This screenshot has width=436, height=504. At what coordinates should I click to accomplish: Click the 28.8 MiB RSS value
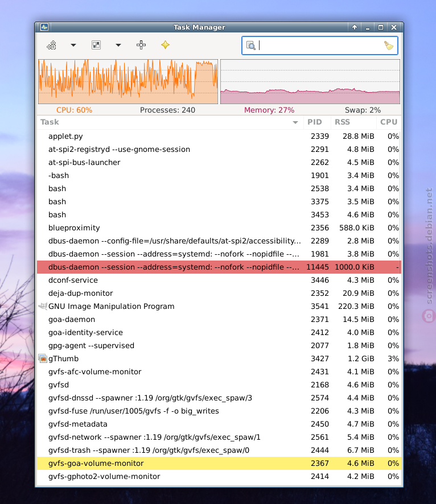tap(359, 137)
